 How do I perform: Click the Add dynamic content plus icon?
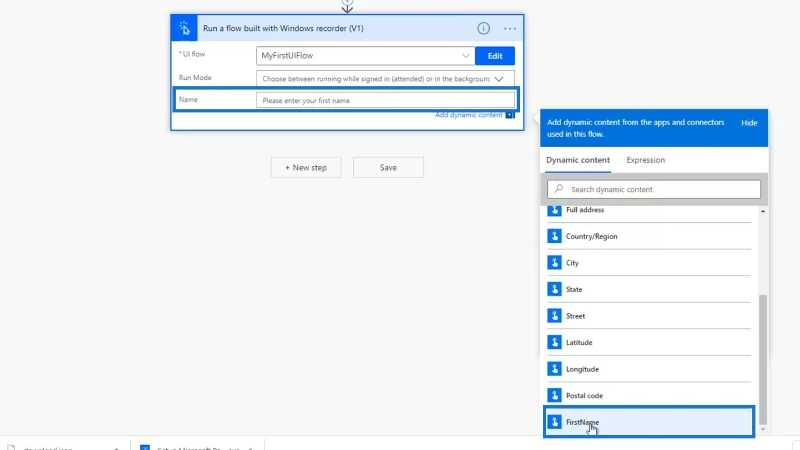point(510,115)
